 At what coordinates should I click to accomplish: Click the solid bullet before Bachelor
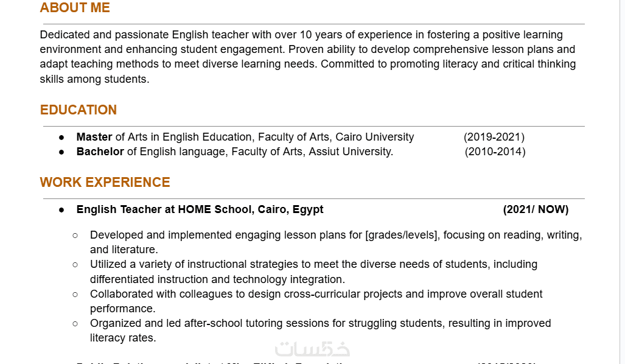[x=61, y=152]
